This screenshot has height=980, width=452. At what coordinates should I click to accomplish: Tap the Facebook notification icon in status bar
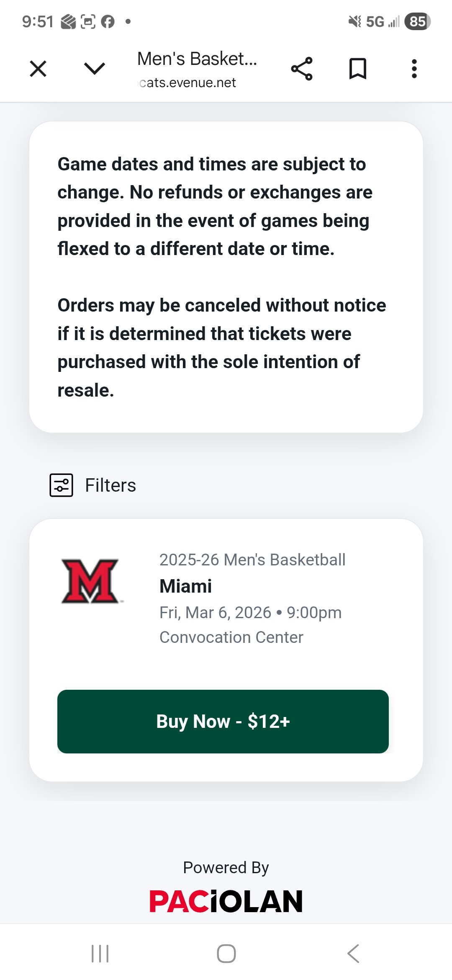108,21
